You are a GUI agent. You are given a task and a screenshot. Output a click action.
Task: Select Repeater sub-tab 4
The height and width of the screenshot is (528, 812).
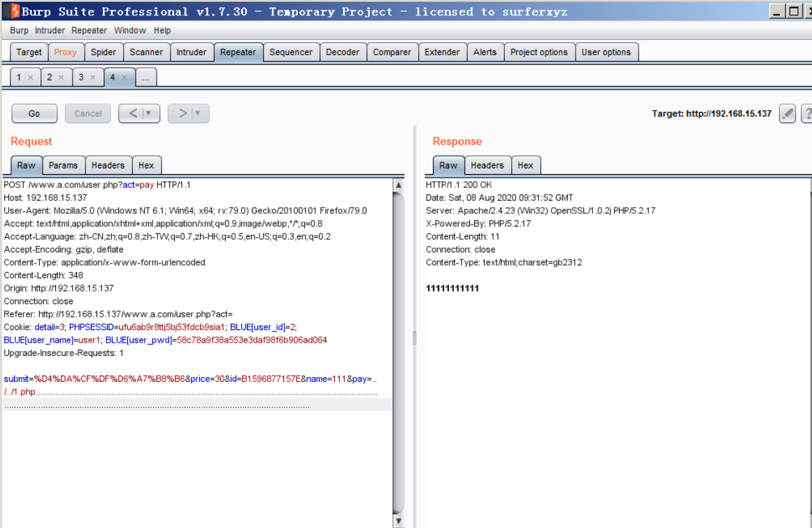(113, 77)
